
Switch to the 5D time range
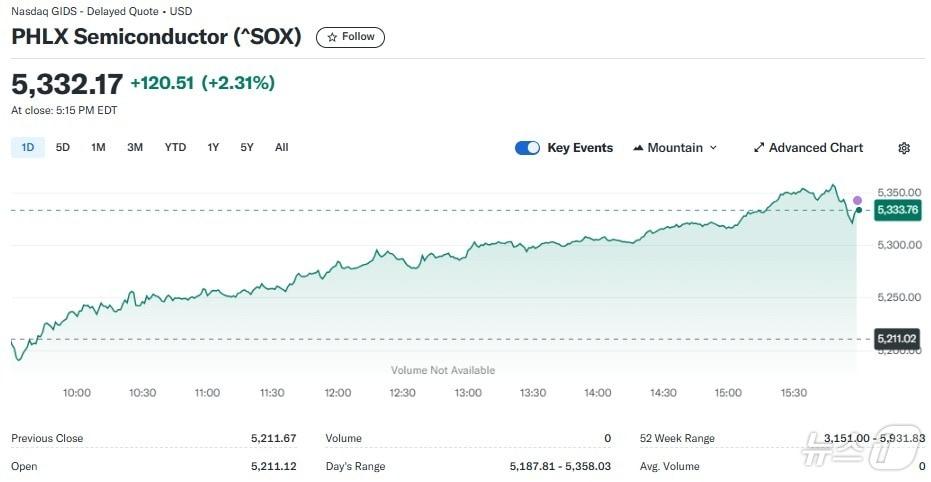(63, 148)
